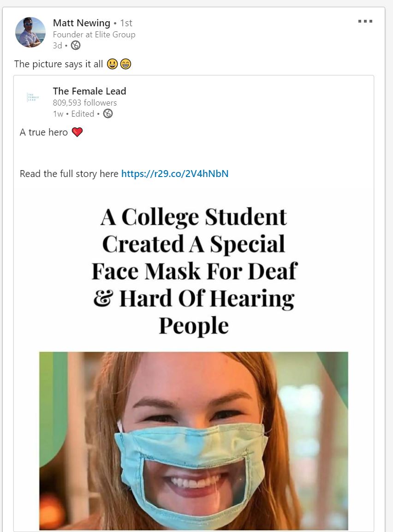This screenshot has width=393, height=532.
Task: Click the 809,593 followers text
Action: (85, 103)
